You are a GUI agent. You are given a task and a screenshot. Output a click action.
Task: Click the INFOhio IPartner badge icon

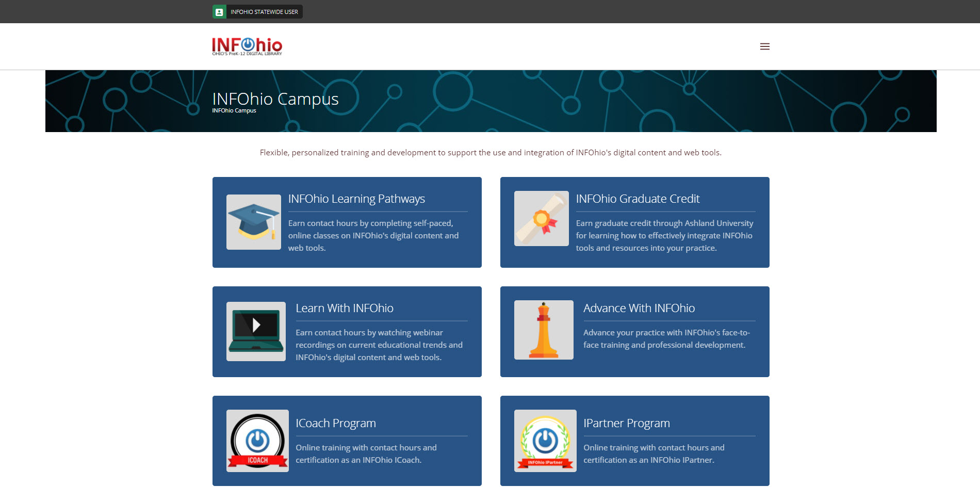545,441
